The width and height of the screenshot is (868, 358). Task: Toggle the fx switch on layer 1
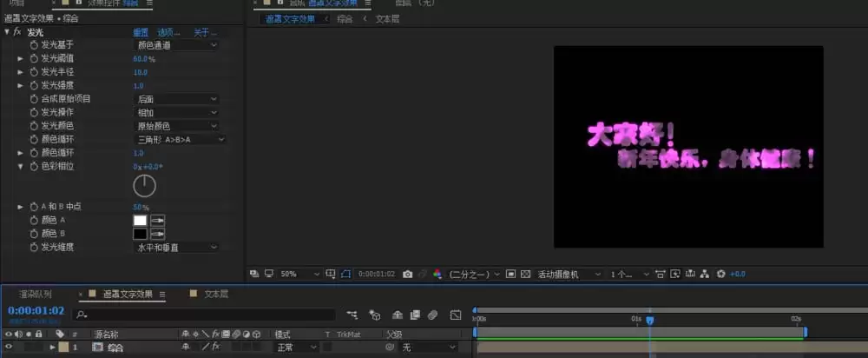pos(216,347)
